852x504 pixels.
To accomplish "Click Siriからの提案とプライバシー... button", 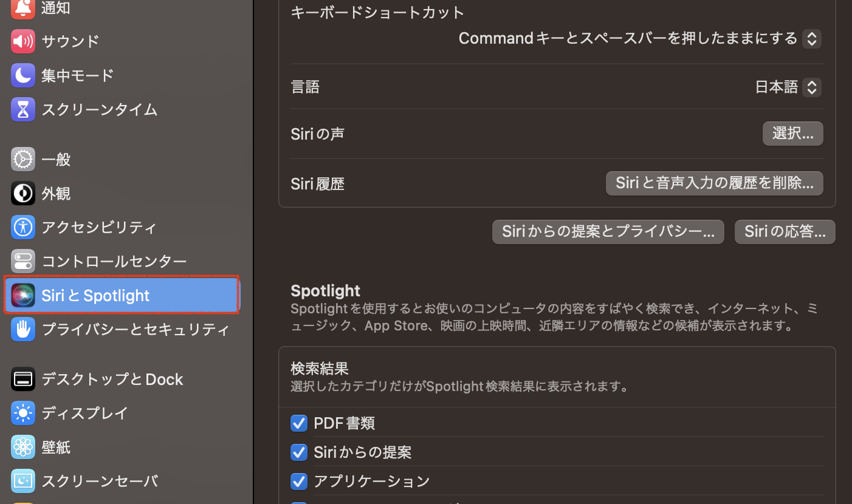I will point(608,232).
